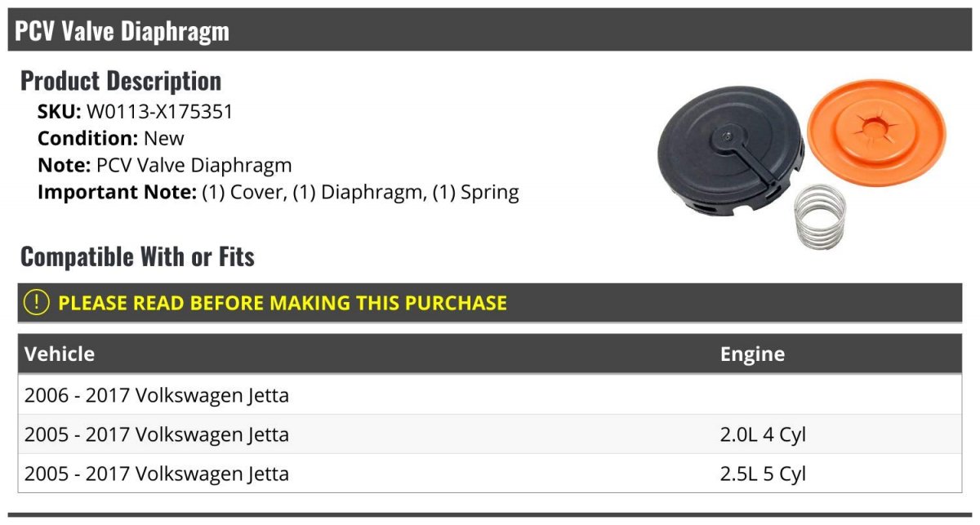Click the PCV Valve Diaphragm title bar

coord(490,30)
